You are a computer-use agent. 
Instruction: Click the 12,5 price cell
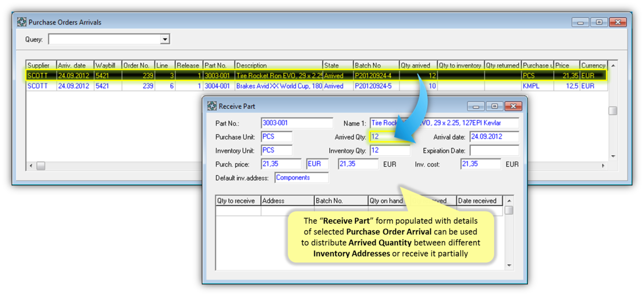point(567,86)
